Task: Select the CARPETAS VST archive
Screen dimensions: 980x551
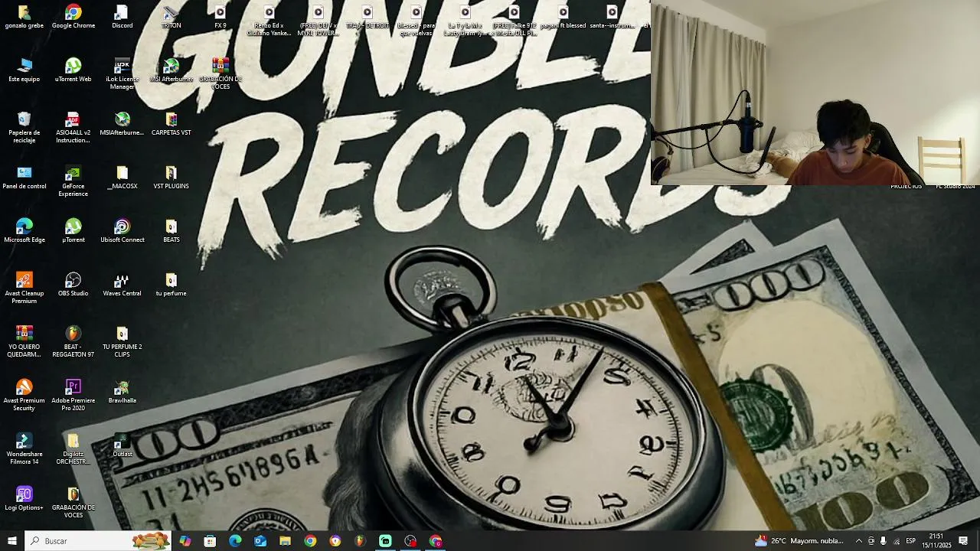Action: coord(171,124)
